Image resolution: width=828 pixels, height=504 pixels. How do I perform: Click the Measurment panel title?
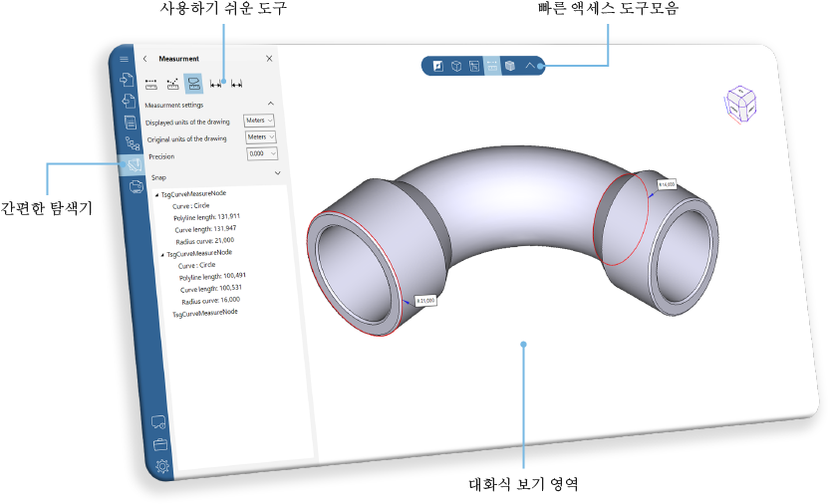pyautogui.click(x=178, y=59)
